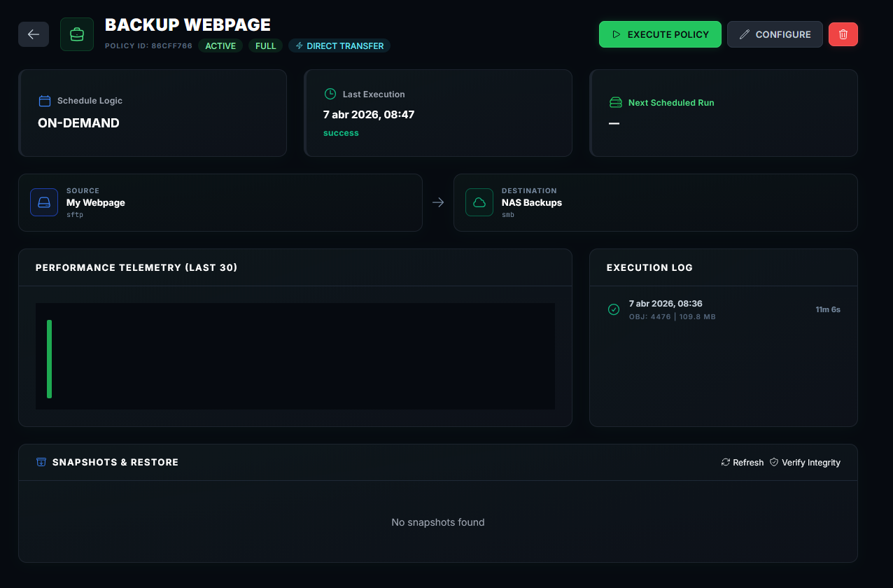Image resolution: width=893 pixels, height=588 pixels.
Task: Refresh the snapshots list
Action: point(743,462)
